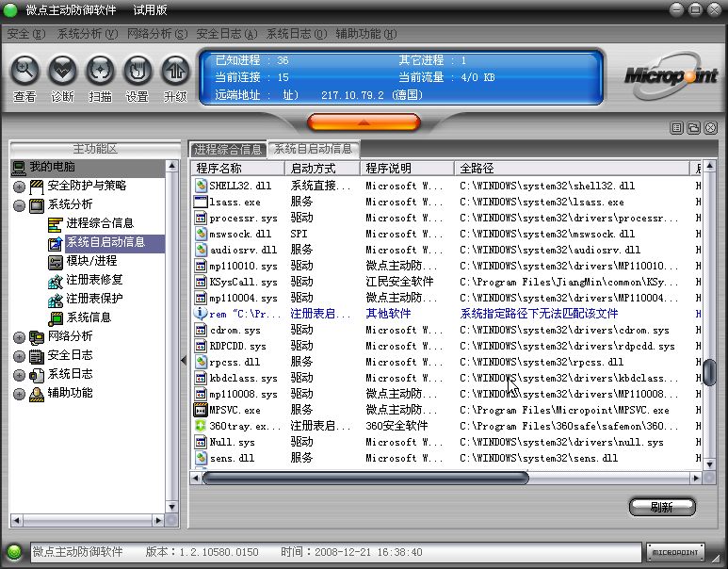Click the table scroll-down arrow
This screenshot has width=728, height=569.
pyautogui.click(x=709, y=464)
